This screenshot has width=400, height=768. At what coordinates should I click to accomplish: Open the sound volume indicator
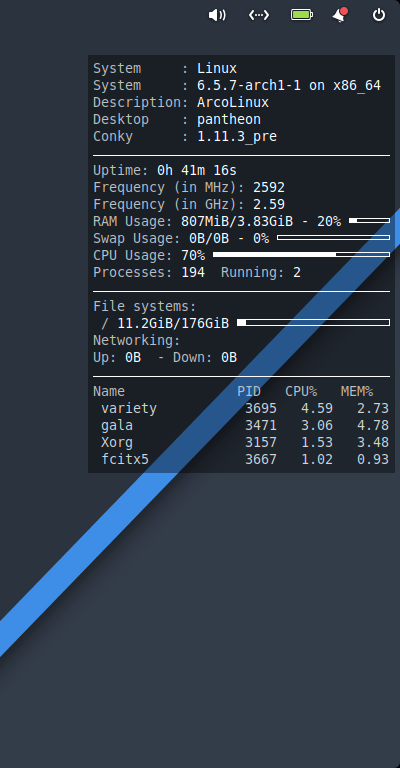tap(217, 15)
